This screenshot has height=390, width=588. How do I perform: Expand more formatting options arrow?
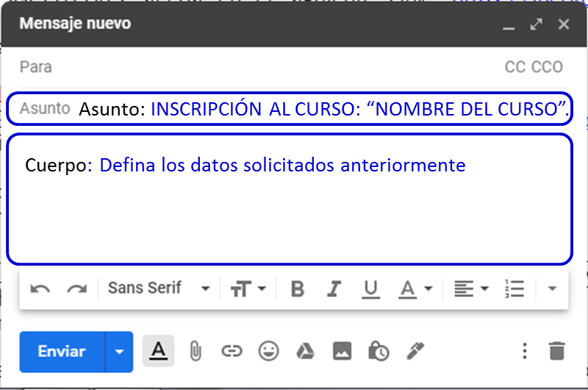(552, 288)
